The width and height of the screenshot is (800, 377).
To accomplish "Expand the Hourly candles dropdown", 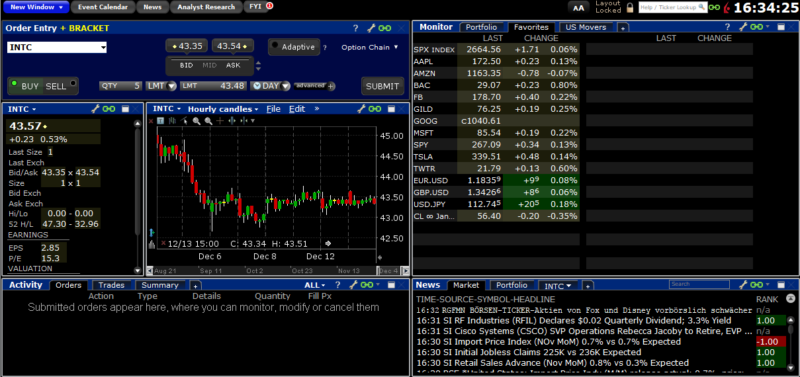I will click(223, 109).
